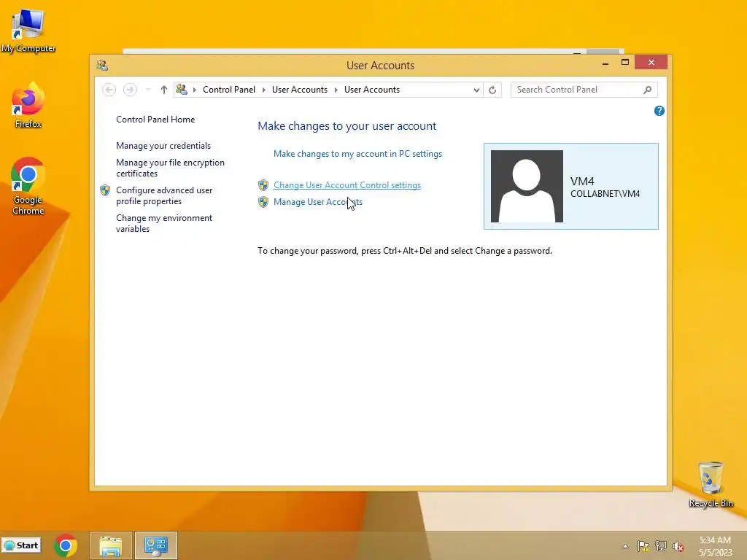Screen dimensions: 747x560
Task: Click the User Accounts icon in address bar
Action: click(182, 89)
